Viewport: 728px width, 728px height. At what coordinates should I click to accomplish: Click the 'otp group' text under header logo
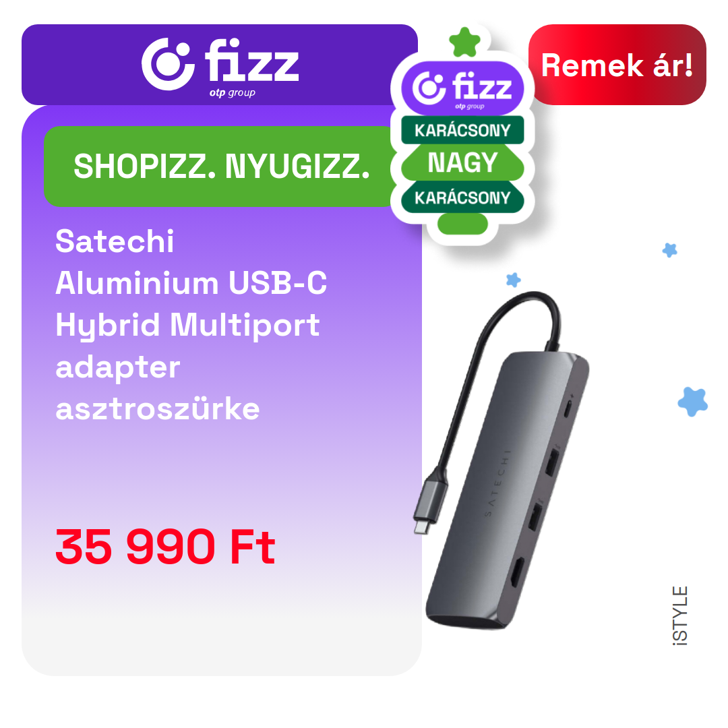(232, 92)
